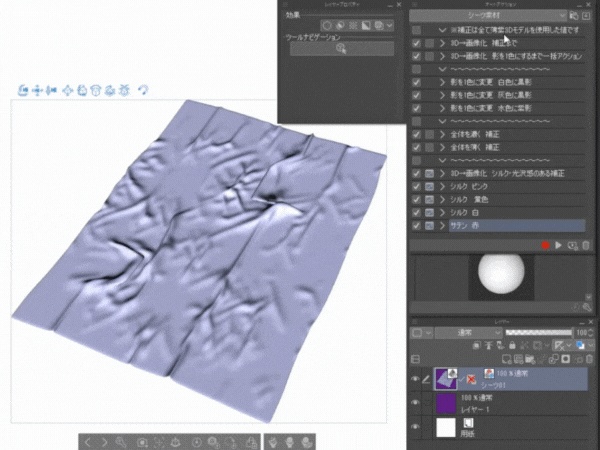
Task: Start recording with the red record button
Action: tap(545, 245)
